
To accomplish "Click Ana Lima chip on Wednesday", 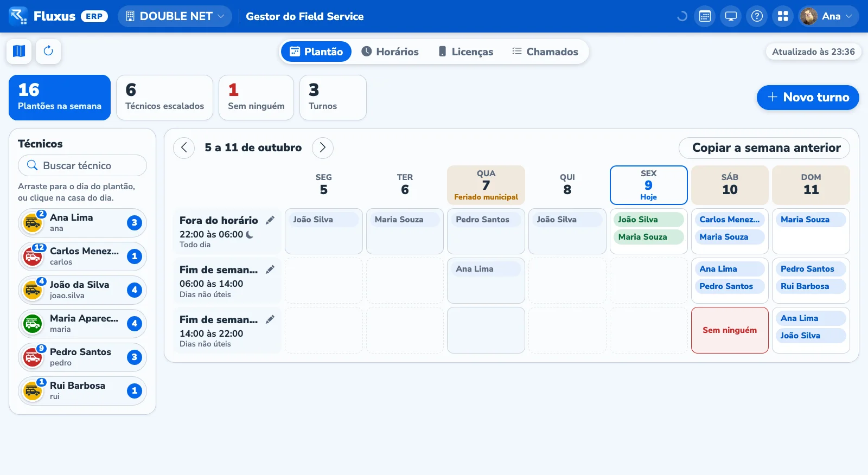I will click(x=486, y=269).
